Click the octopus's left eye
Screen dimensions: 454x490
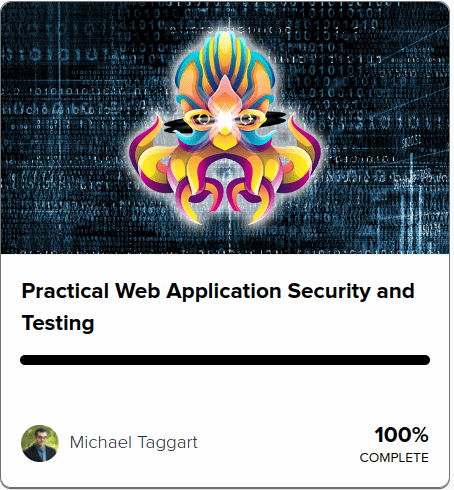[203, 119]
